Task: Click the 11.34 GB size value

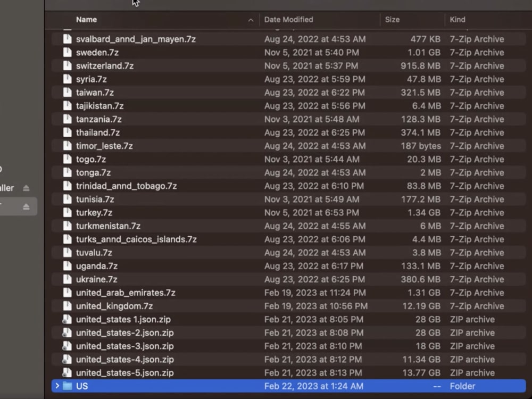Action: [x=421, y=359]
